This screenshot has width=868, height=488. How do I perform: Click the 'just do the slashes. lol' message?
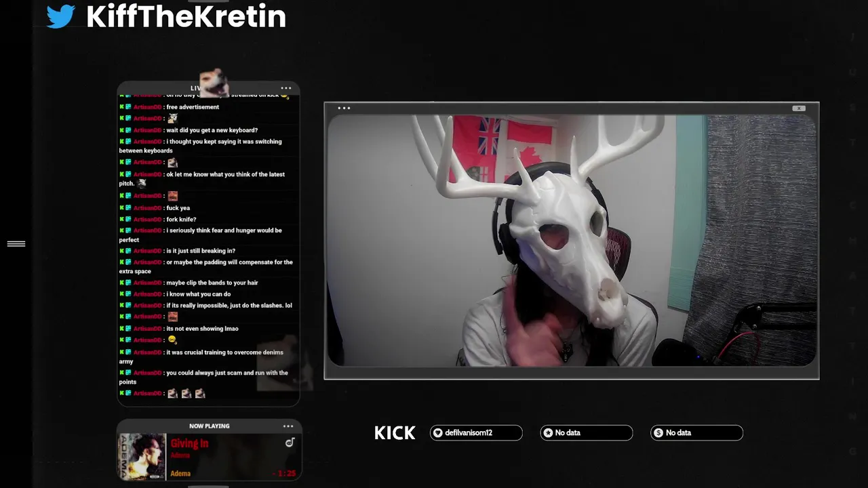(229, 306)
